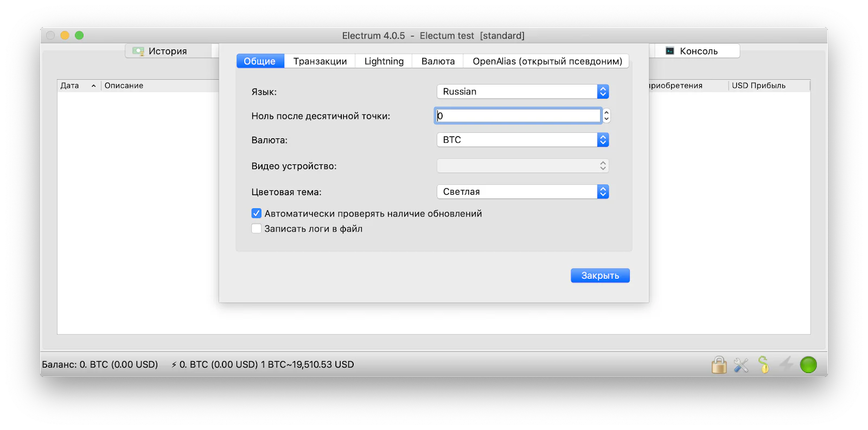The height and width of the screenshot is (430, 868).
Task: Click the yellow minimize window button
Action: 65,35
